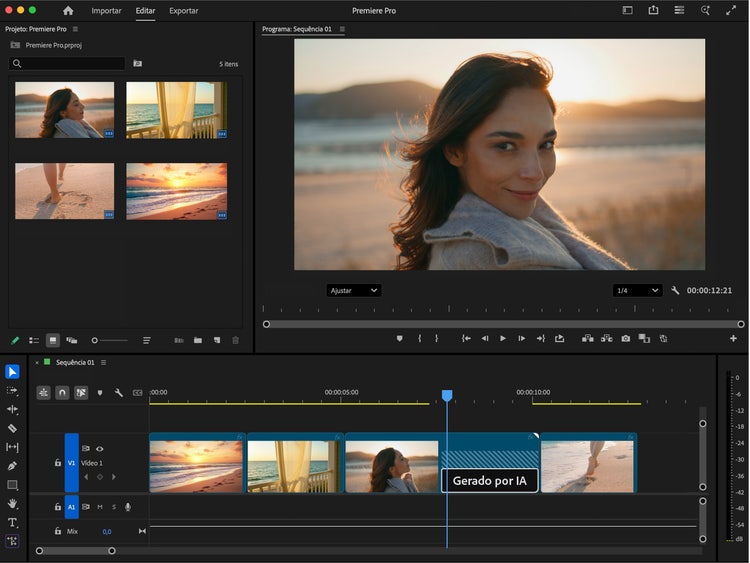The width and height of the screenshot is (750, 563).
Task: Select the Type tool
Action: [12, 522]
